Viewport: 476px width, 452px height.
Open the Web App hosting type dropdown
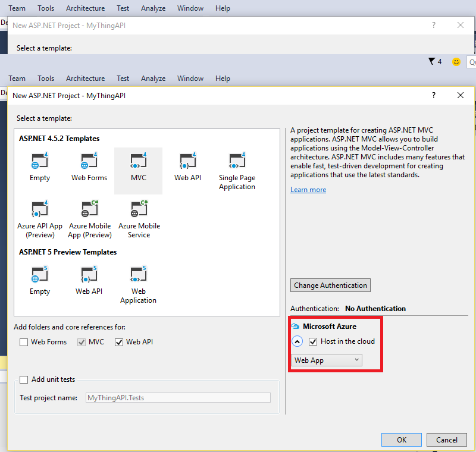[x=327, y=360]
